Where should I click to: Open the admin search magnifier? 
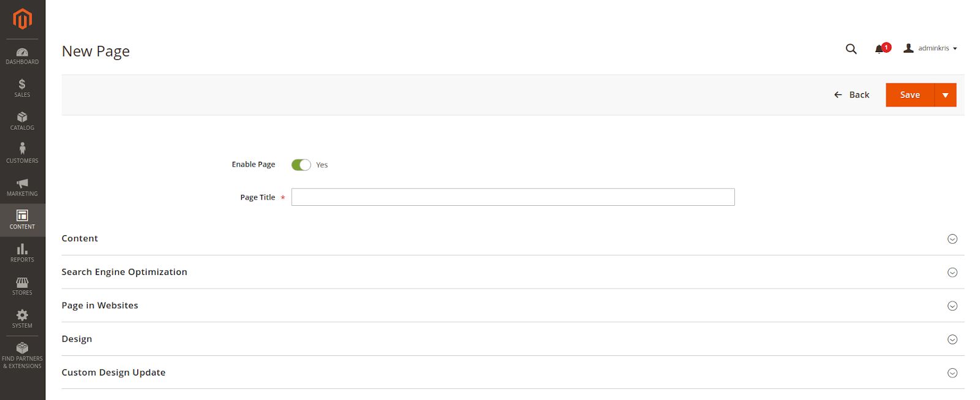(x=851, y=48)
